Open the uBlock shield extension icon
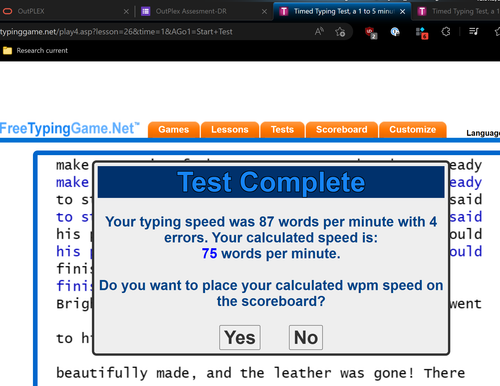This screenshot has width=500, height=386. pyautogui.click(x=371, y=33)
